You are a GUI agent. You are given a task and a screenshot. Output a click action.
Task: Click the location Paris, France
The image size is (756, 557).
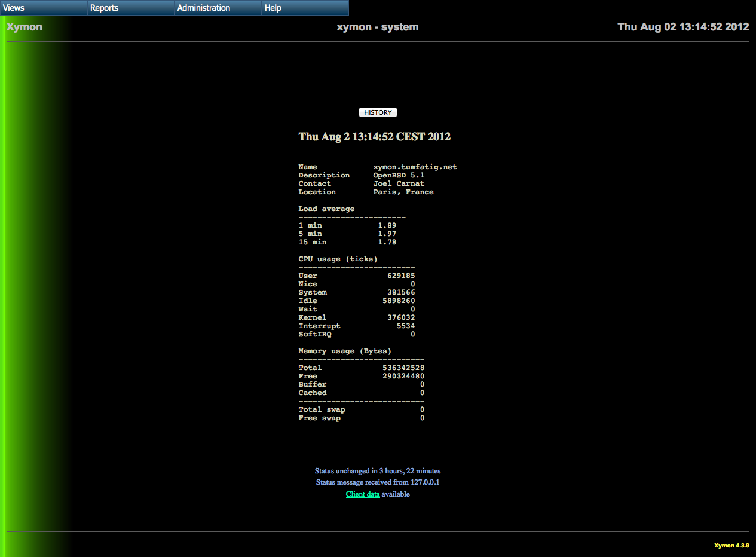(x=403, y=192)
